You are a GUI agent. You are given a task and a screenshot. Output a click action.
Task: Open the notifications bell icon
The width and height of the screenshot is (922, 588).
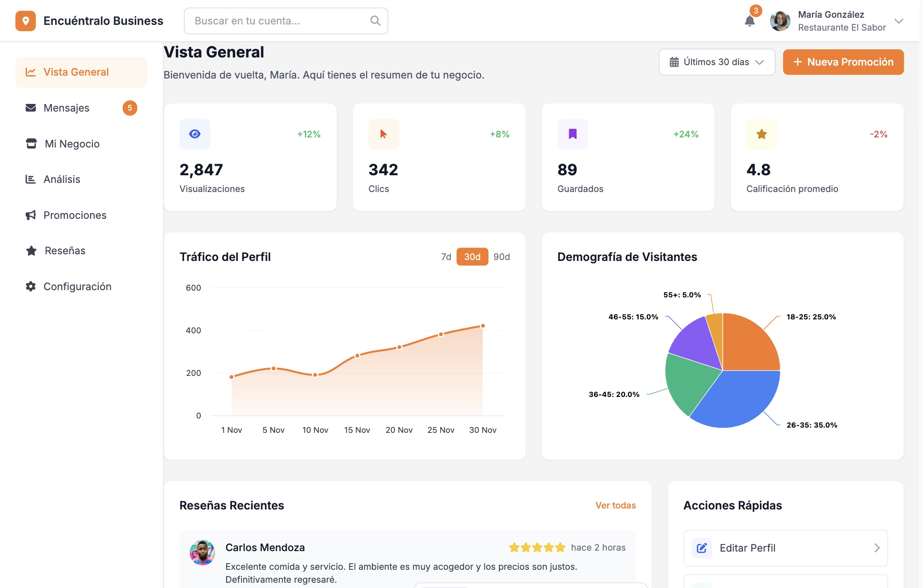point(749,21)
